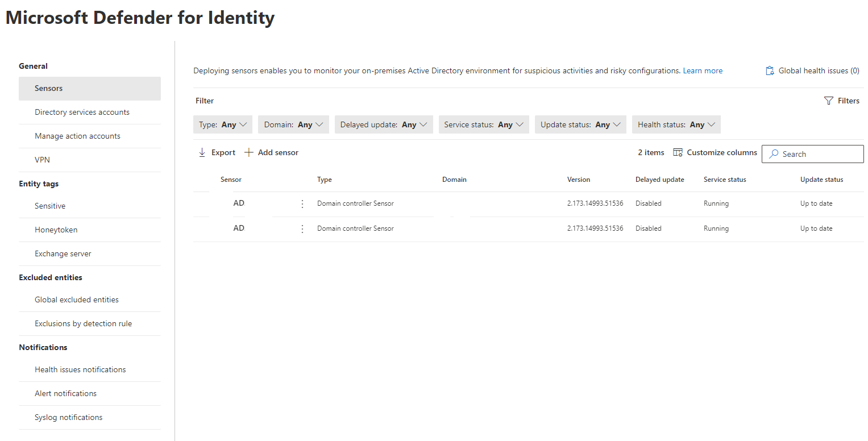Open the Delayed update: Any filter dropdown
The image size is (868, 441).
384,124
